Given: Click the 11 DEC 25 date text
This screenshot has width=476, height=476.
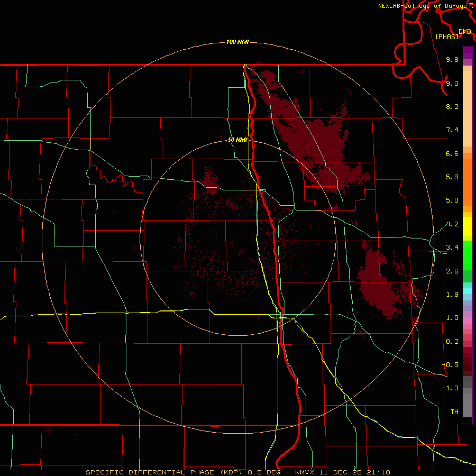Looking at the screenshot, I should tap(341, 472).
